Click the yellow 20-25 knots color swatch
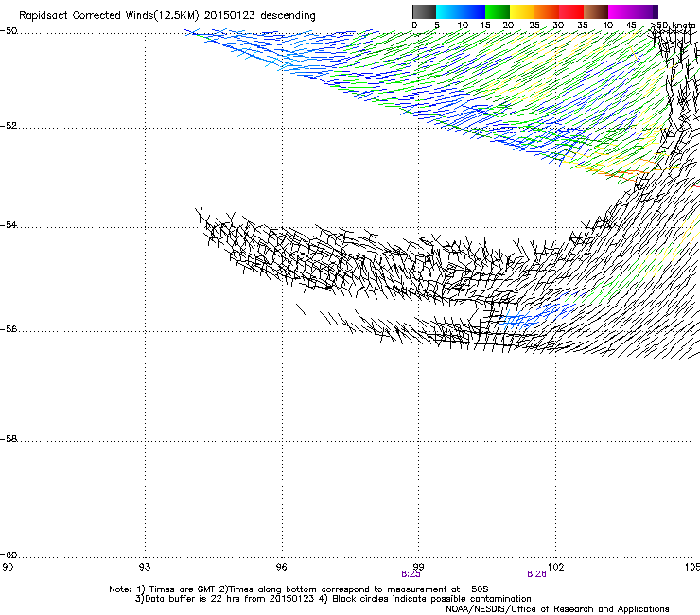The width and height of the screenshot is (700, 615). pyautogui.click(x=522, y=11)
